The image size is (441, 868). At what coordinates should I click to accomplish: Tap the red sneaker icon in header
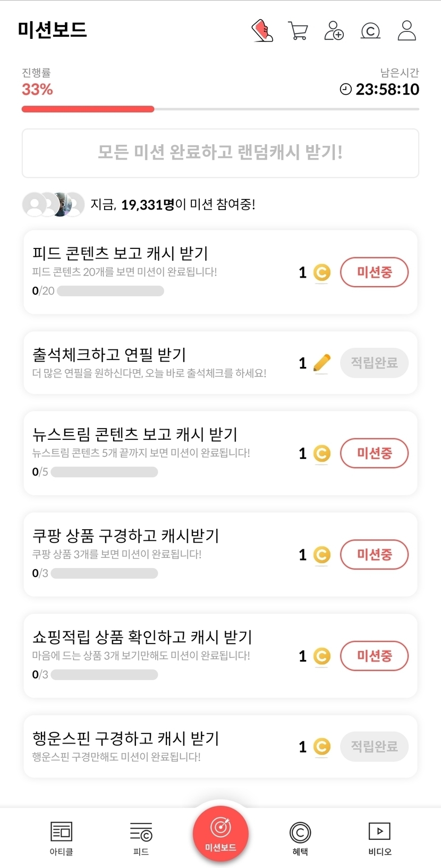(262, 30)
